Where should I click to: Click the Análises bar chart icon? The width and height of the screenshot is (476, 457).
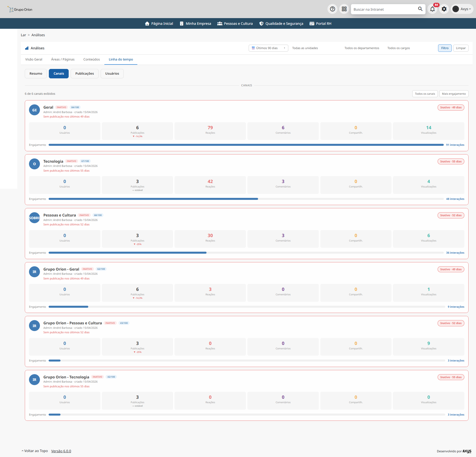[27, 48]
